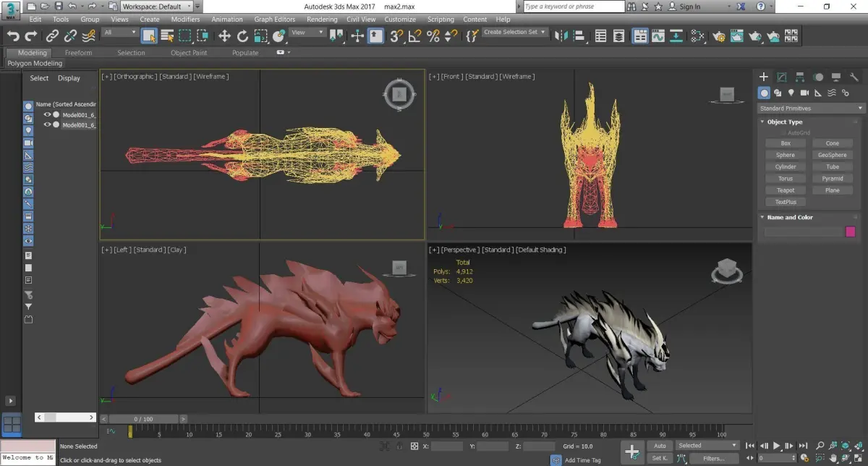Click the Filters... key filter button

(x=714, y=458)
